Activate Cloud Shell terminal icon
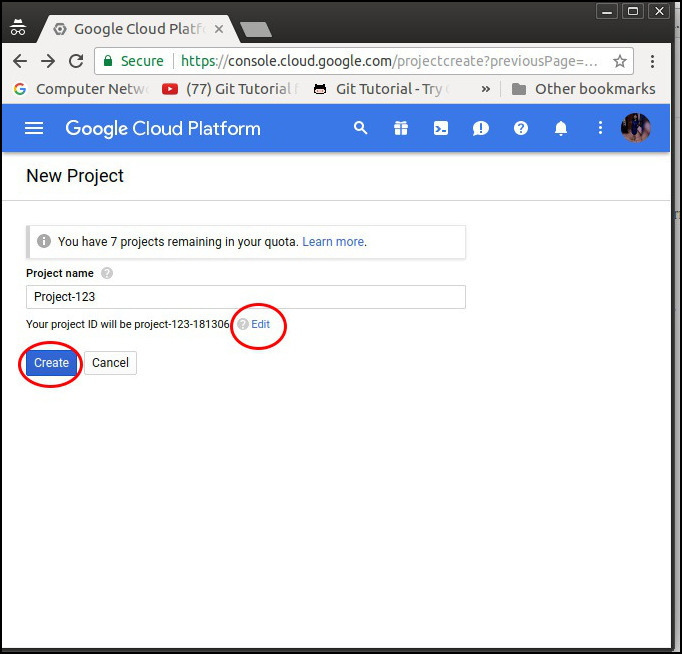 pos(441,128)
